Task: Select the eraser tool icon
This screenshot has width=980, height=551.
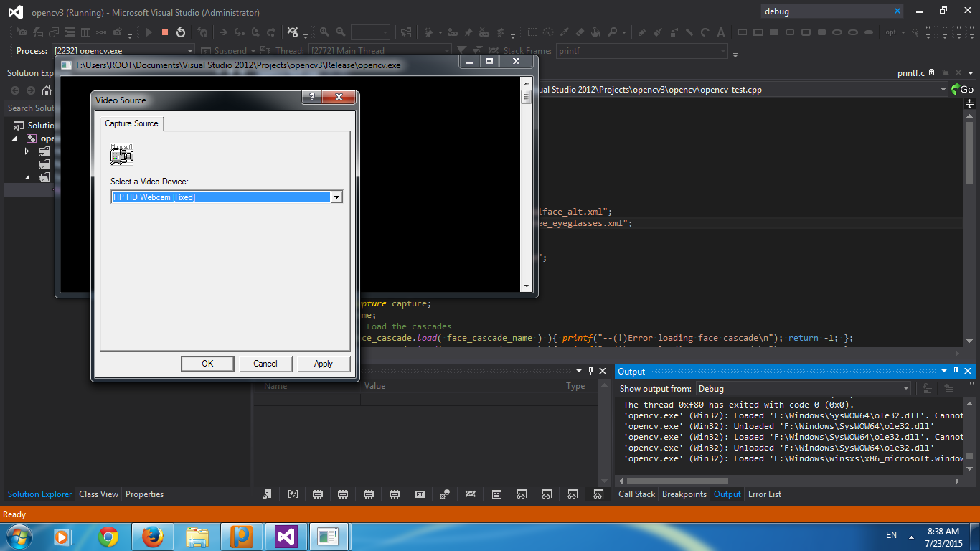Action: (580, 32)
